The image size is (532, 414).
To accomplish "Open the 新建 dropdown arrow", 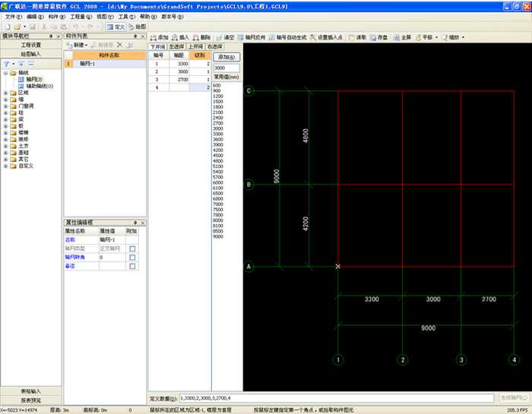I will coord(86,45).
